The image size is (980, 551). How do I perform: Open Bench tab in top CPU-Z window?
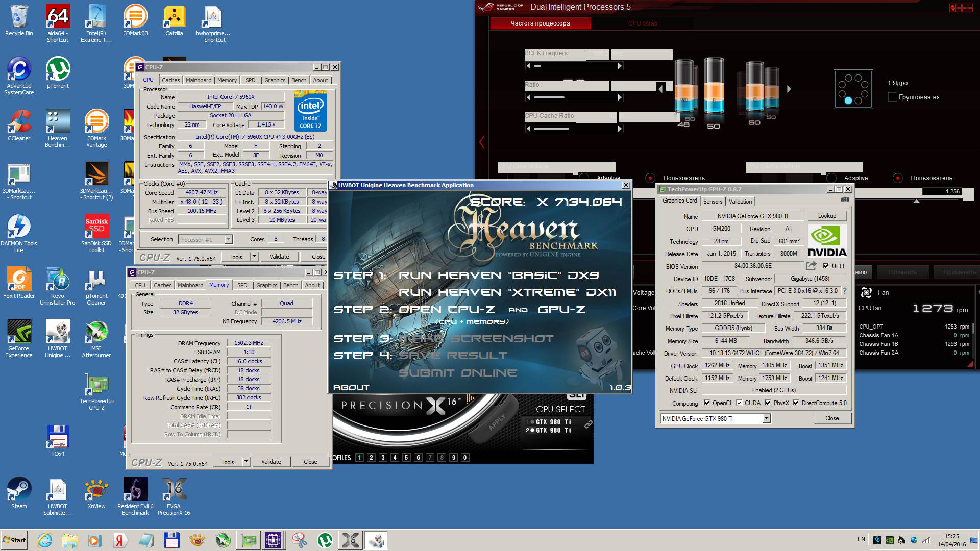coord(299,80)
